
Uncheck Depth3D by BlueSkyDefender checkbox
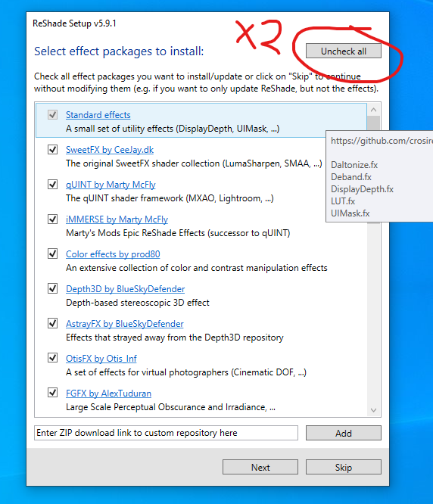[52, 288]
